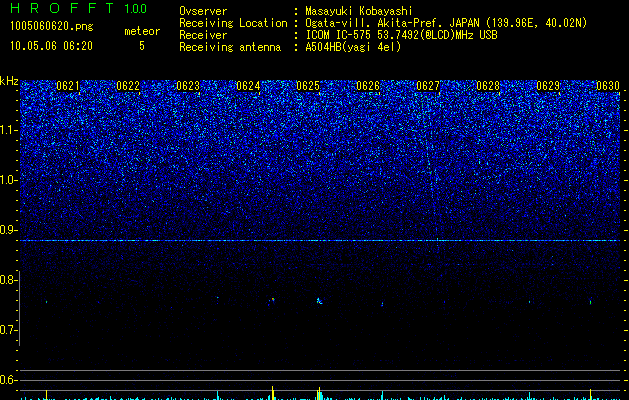Image resolution: width=629 pixels, height=400 pixels.
Task: Click the Receiving Location label
Action: click(233, 23)
